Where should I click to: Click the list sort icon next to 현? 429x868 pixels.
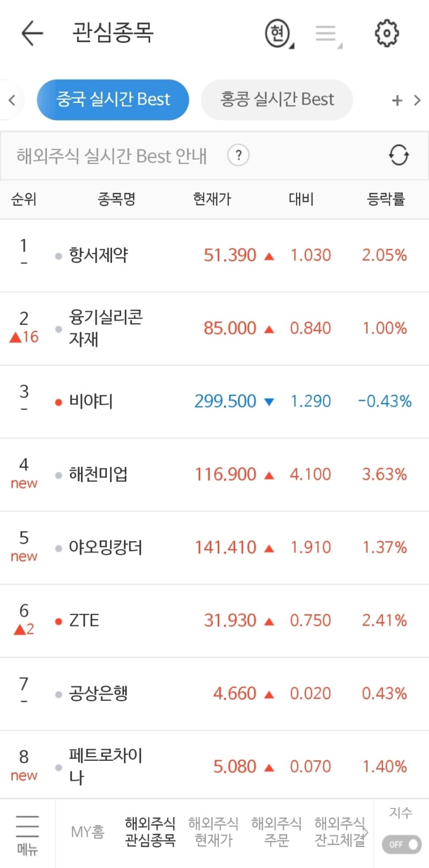[326, 33]
